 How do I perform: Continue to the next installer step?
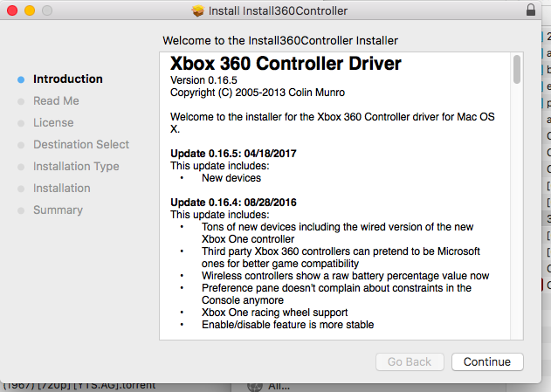(487, 361)
